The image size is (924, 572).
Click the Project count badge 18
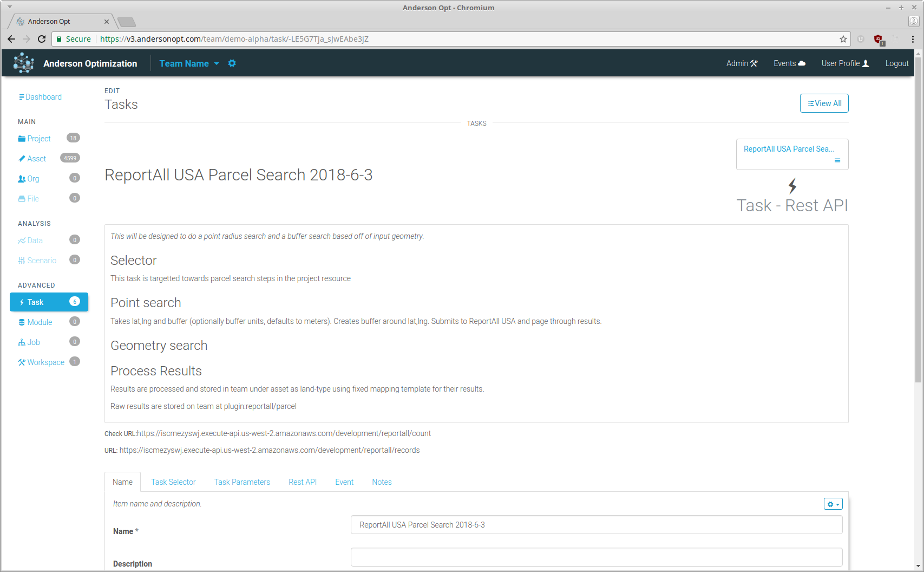point(73,138)
